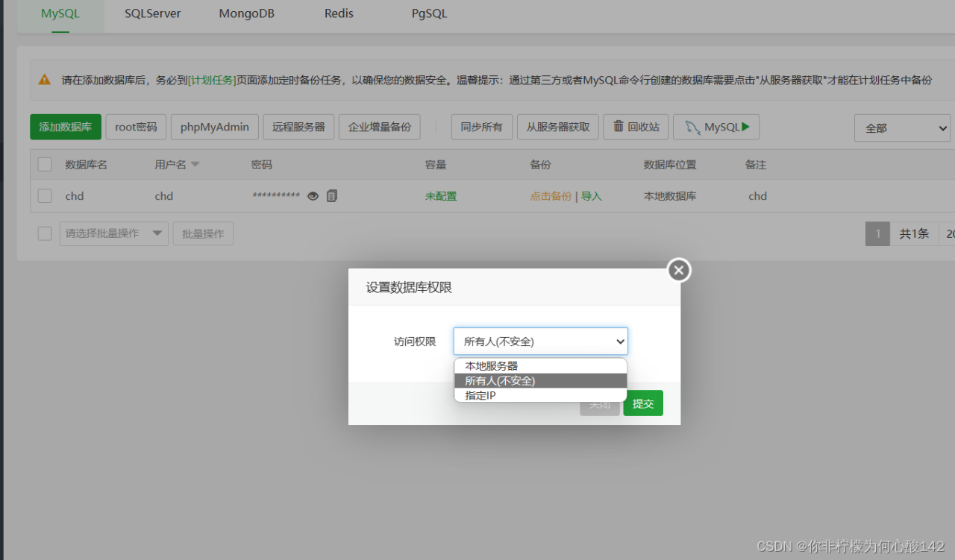The height and width of the screenshot is (560, 955).
Task: Select the chd database row checkbox
Action: [44, 195]
